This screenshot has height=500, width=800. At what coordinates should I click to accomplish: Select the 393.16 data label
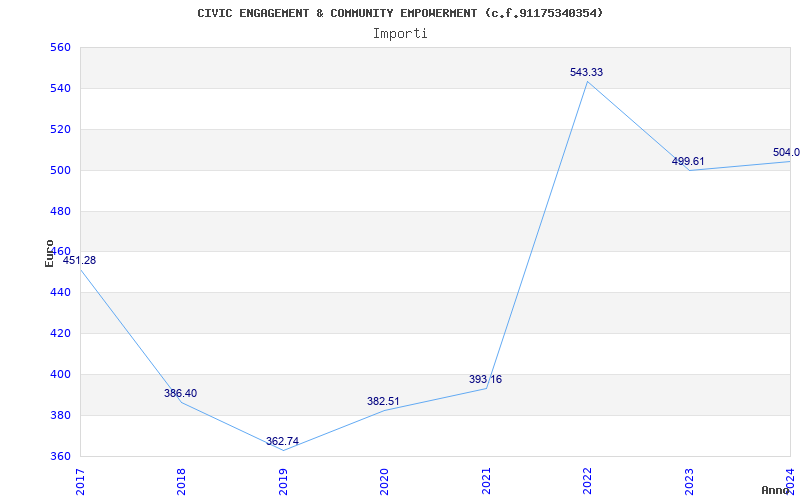tap(485, 380)
